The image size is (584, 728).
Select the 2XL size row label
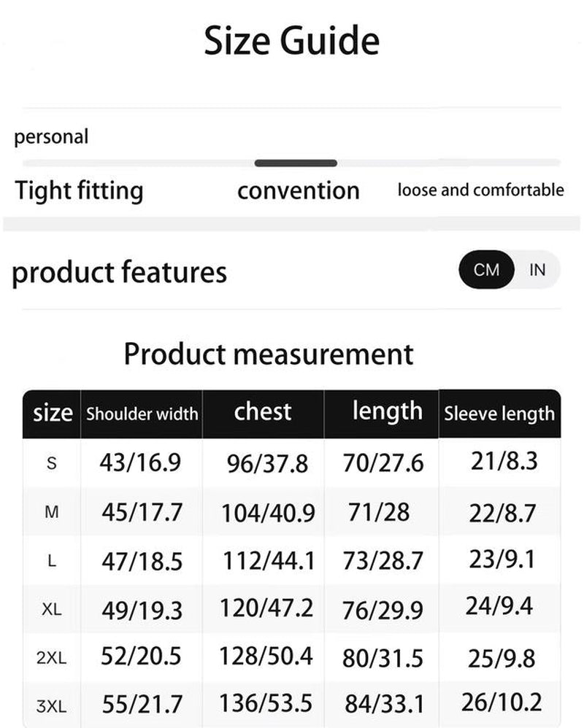point(52,658)
